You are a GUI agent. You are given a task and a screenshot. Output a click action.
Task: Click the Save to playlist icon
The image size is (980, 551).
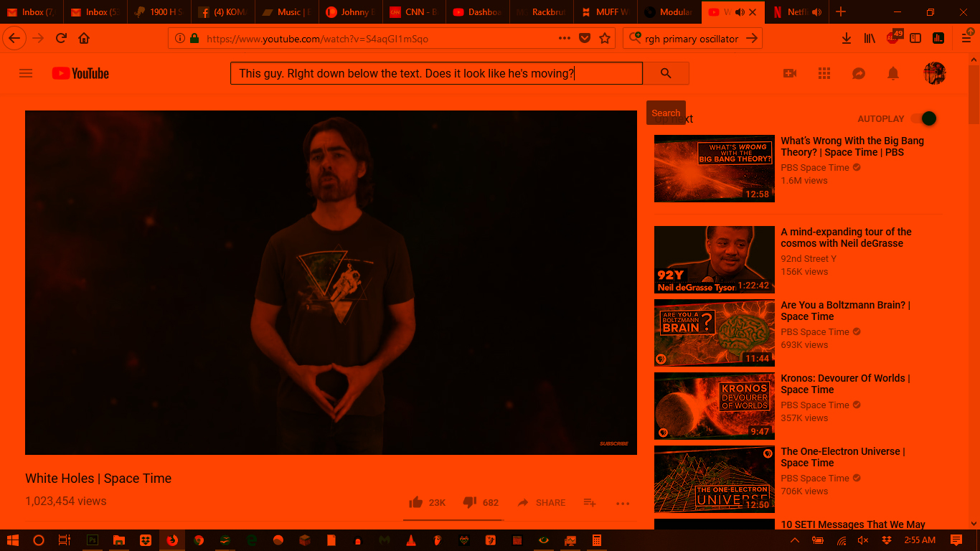tap(590, 502)
